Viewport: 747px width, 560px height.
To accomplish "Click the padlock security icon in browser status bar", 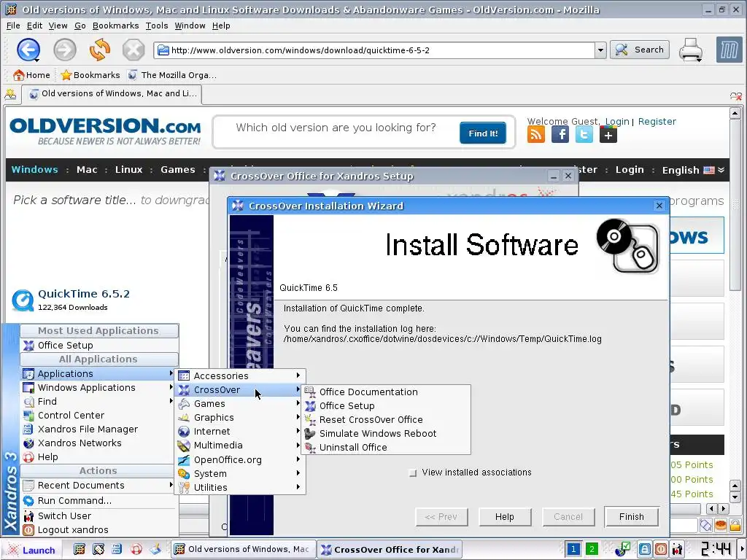I will 735,525.
